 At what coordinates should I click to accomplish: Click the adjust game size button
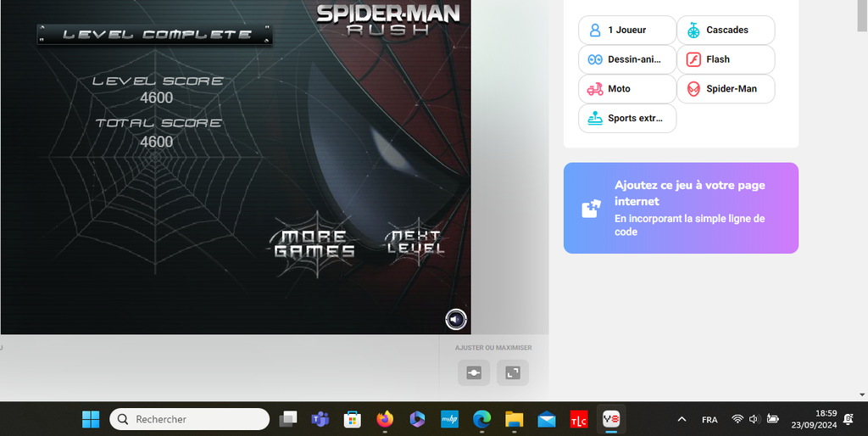tap(474, 373)
